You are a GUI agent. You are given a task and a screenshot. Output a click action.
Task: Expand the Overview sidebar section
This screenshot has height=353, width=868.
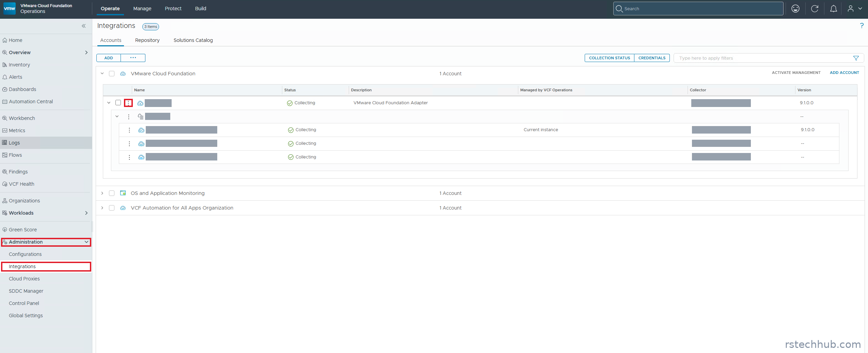tap(86, 52)
